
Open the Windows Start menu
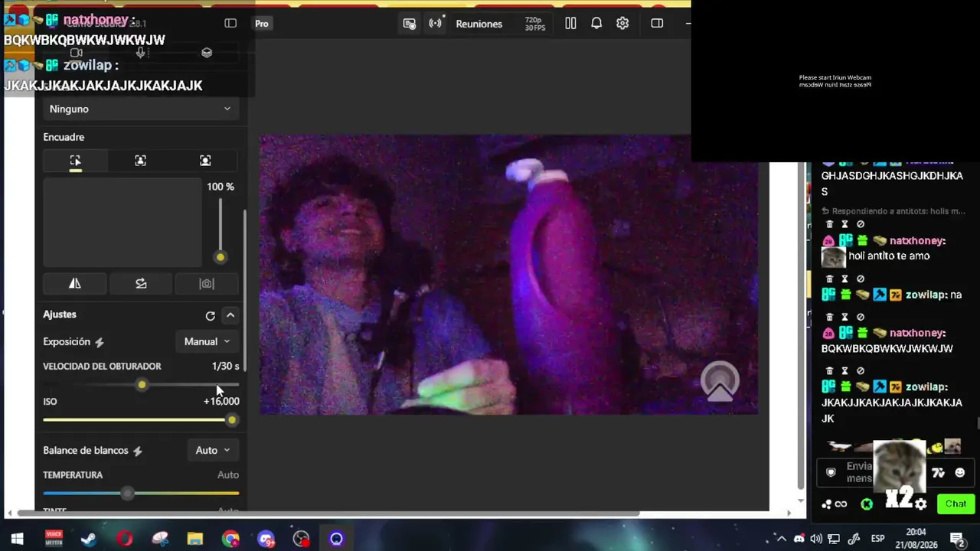[x=17, y=539]
